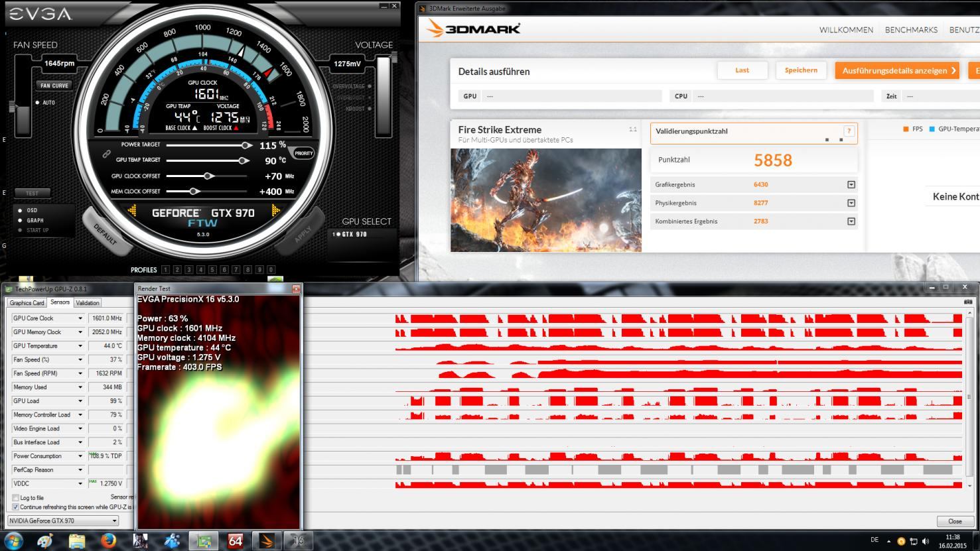The height and width of the screenshot is (551, 980).
Task: Click Ausführungsdetails anzeigen button
Action: click(x=897, y=70)
